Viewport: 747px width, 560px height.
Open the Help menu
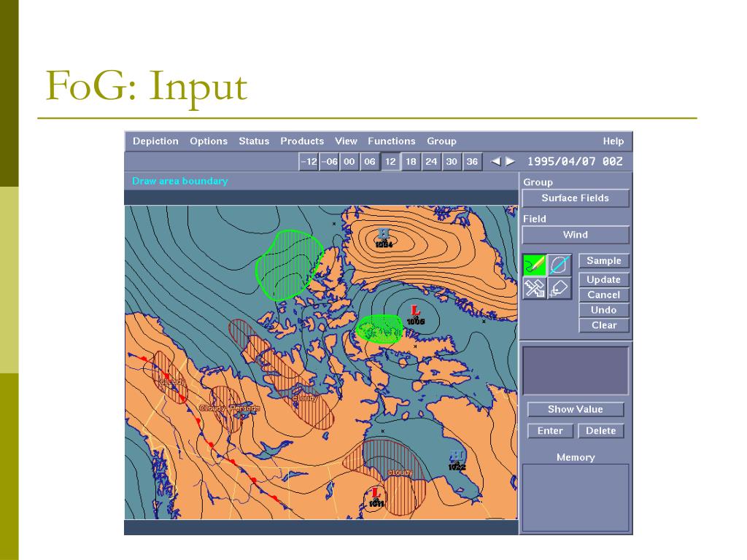(613, 141)
